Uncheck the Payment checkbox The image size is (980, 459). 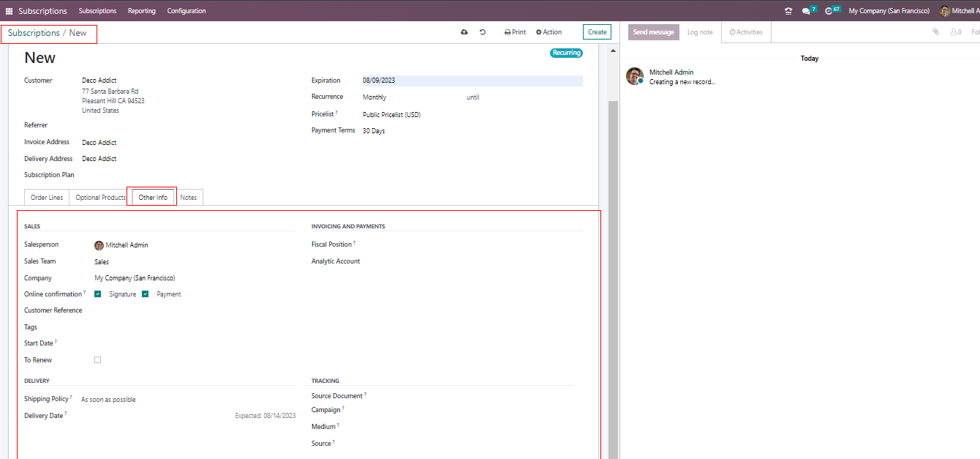[x=146, y=294]
